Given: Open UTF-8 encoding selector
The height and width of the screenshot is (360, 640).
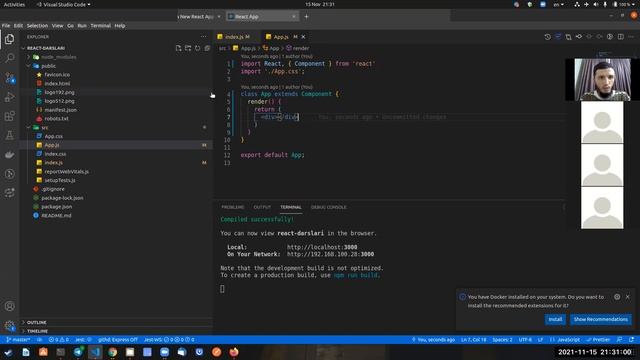Looking at the screenshot, I should [x=525, y=340].
